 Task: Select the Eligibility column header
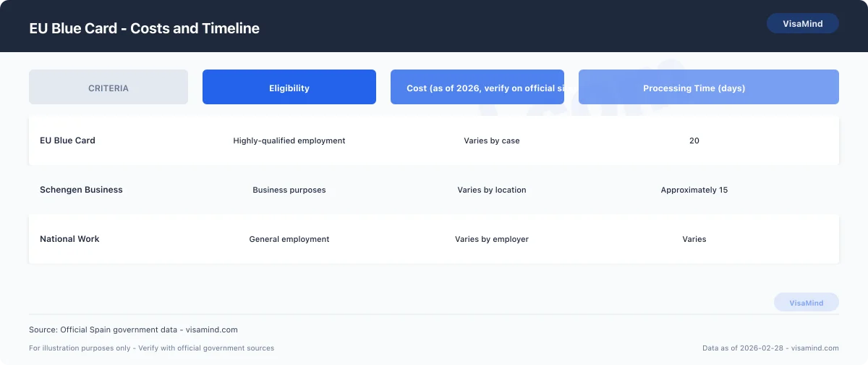[289, 87]
